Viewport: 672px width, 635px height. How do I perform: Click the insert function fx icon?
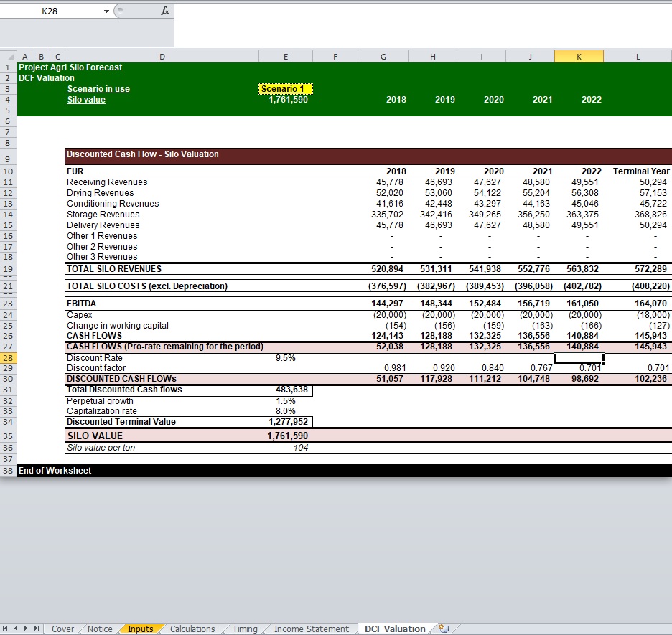(164, 11)
